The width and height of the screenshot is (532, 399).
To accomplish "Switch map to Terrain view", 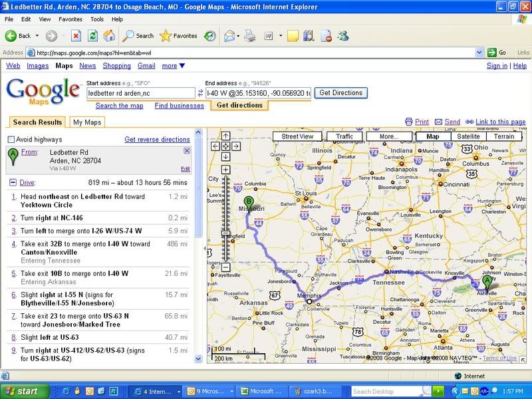I will tap(504, 136).
